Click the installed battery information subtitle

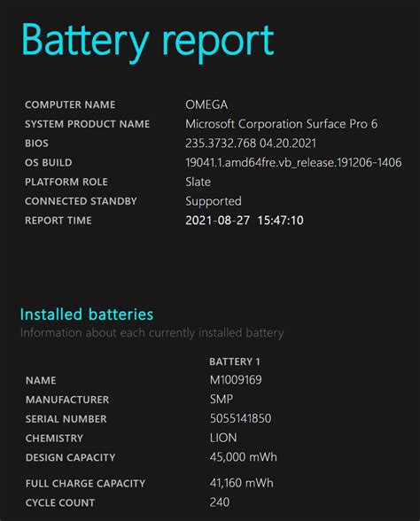point(152,333)
